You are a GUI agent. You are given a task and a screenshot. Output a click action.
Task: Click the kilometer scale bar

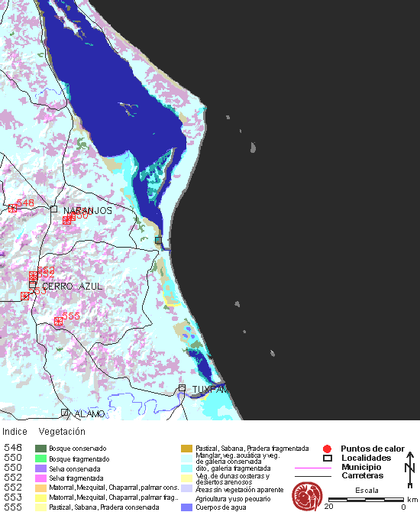(366, 500)
